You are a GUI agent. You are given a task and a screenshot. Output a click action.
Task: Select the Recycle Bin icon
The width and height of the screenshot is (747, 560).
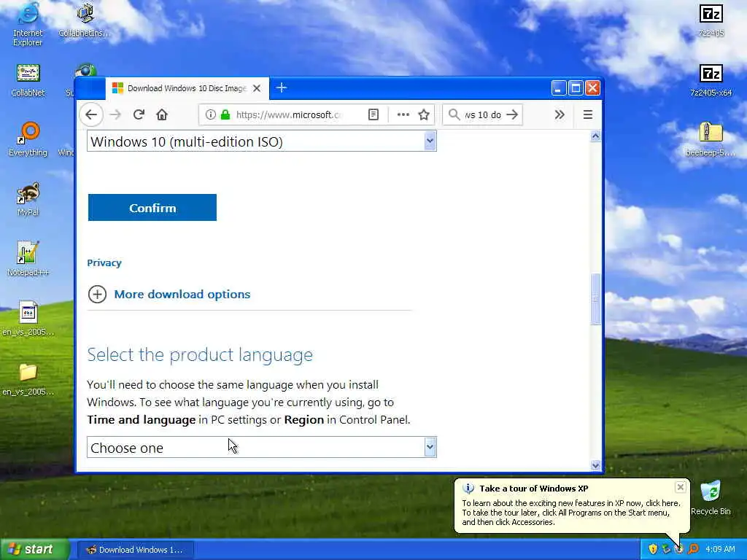coord(711,497)
